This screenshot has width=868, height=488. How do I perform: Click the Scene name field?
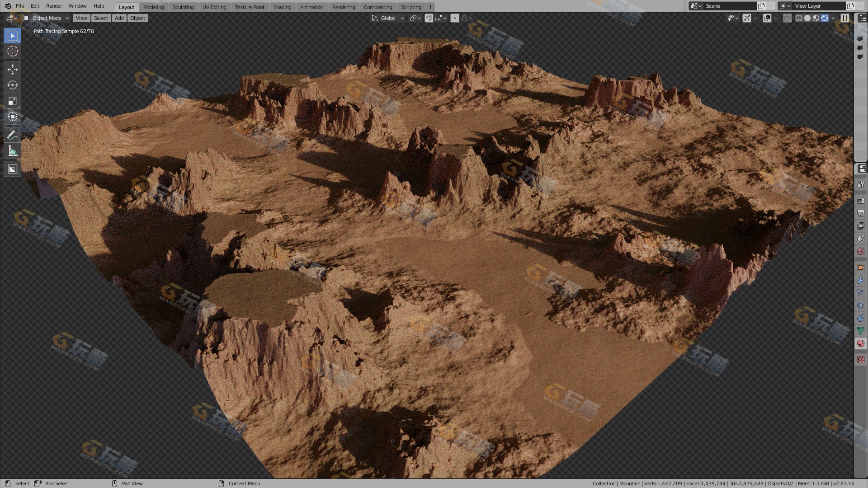pos(730,6)
